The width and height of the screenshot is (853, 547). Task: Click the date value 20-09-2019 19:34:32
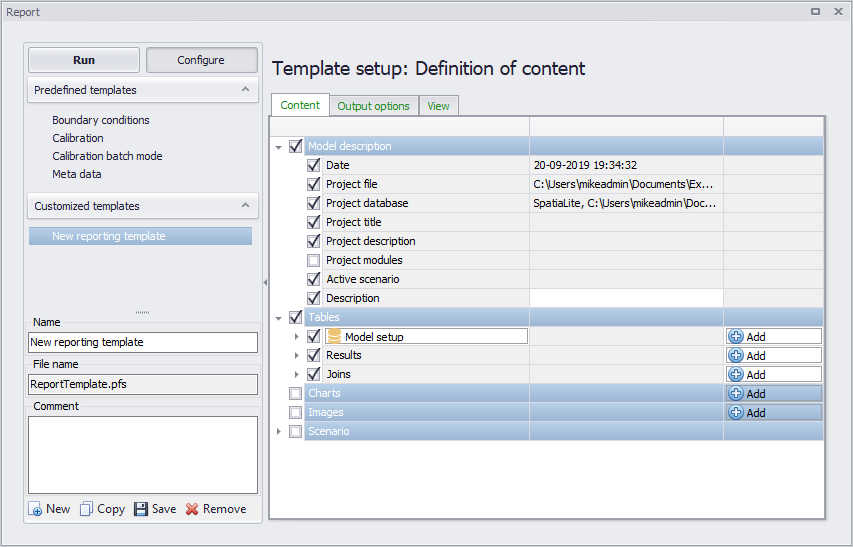pos(585,165)
